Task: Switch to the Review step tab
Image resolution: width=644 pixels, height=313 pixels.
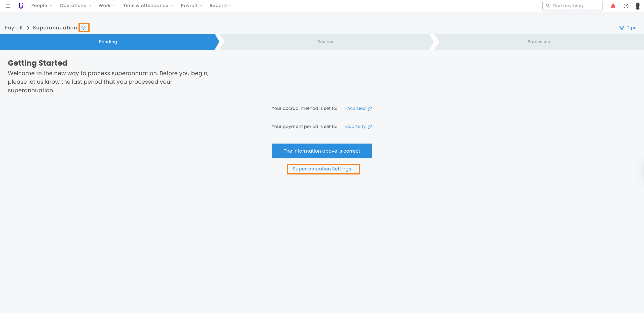Action: tap(325, 42)
